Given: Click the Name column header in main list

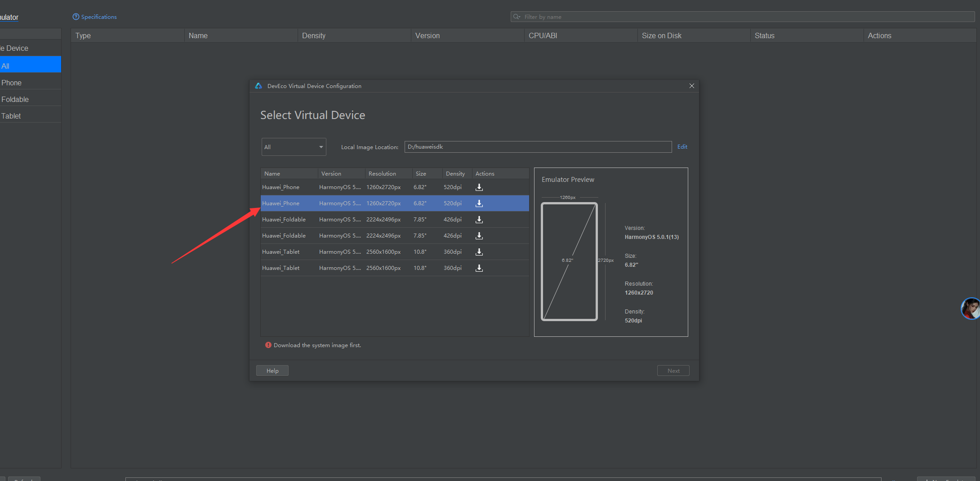Looking at the screenshot, I should click(x=241, y=35).
